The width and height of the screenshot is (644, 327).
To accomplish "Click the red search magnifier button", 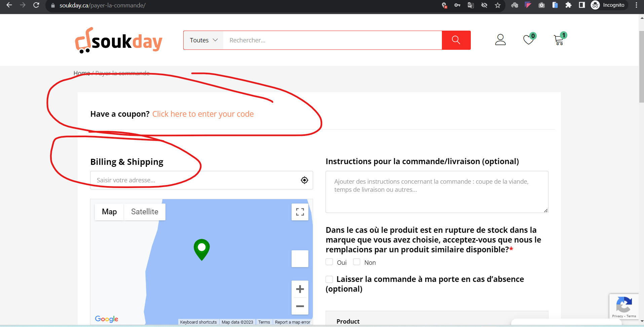I will tap(456, 40).
